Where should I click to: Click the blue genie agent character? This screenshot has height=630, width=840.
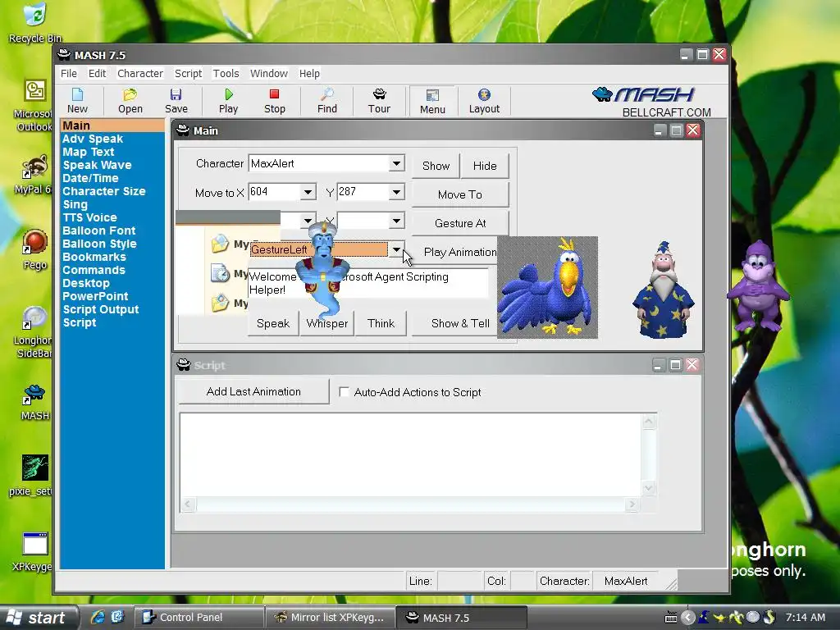(x=323, y=269)
